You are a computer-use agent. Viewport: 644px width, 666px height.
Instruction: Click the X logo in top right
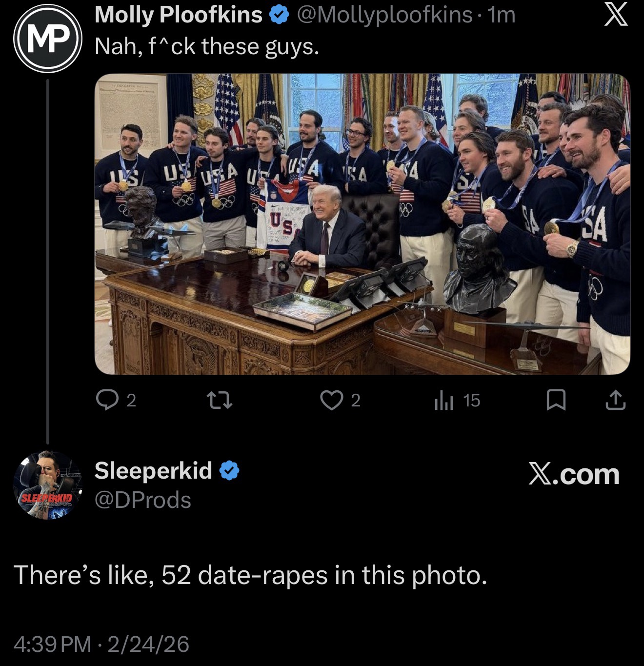pos(616,16)
